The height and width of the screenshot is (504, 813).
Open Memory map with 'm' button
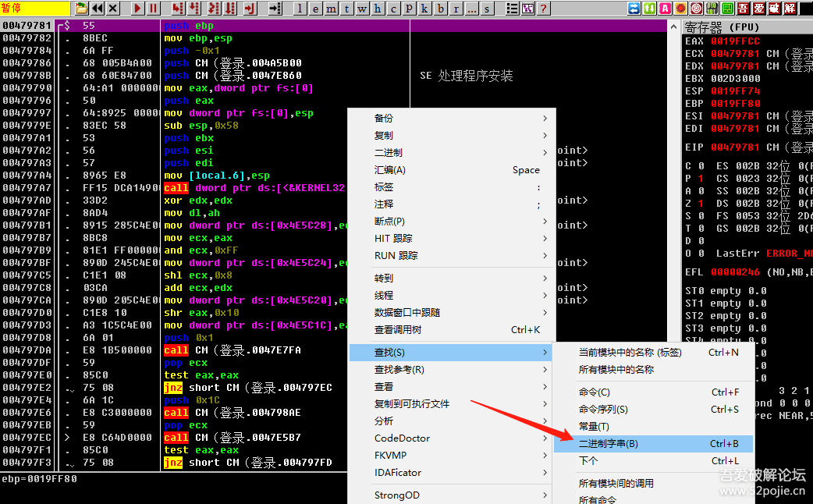pyautogui.click(x=332, y=9)
